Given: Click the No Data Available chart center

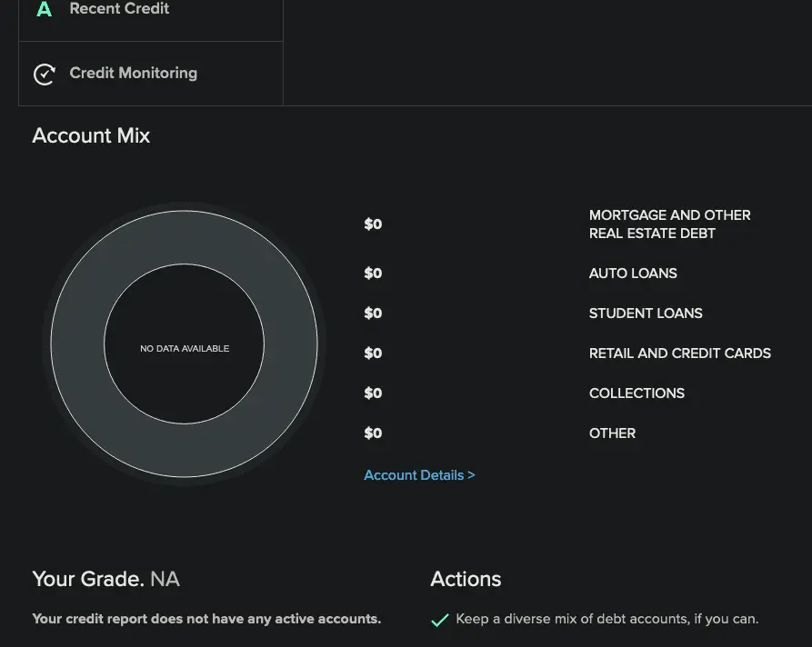Looking at the screenshot, I should click(185, 349).
